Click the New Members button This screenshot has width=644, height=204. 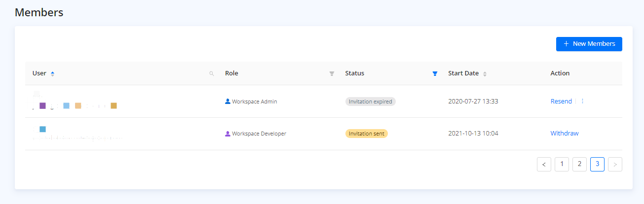[x=589, y=44]
